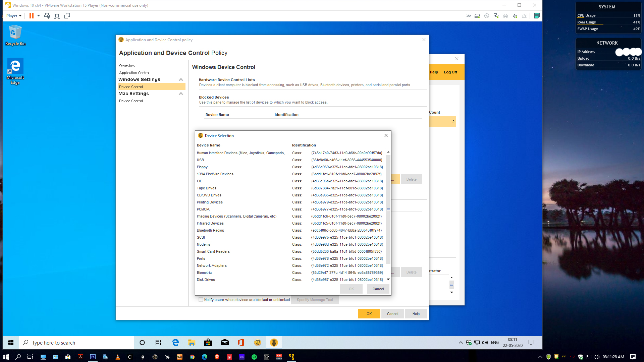The width and height of the screenshot is (644, 362).
Task: Collapse the Mac Settings section
Action: point(181,94)
